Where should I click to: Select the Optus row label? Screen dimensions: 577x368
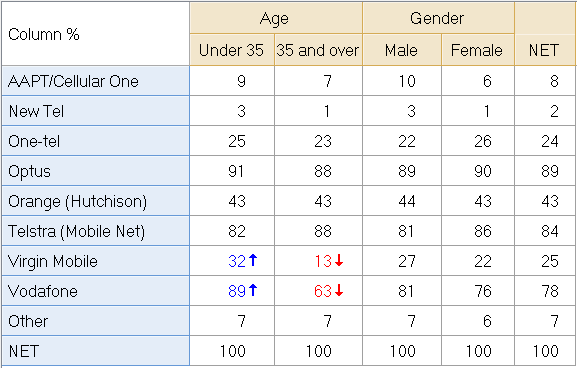(95, 171)
